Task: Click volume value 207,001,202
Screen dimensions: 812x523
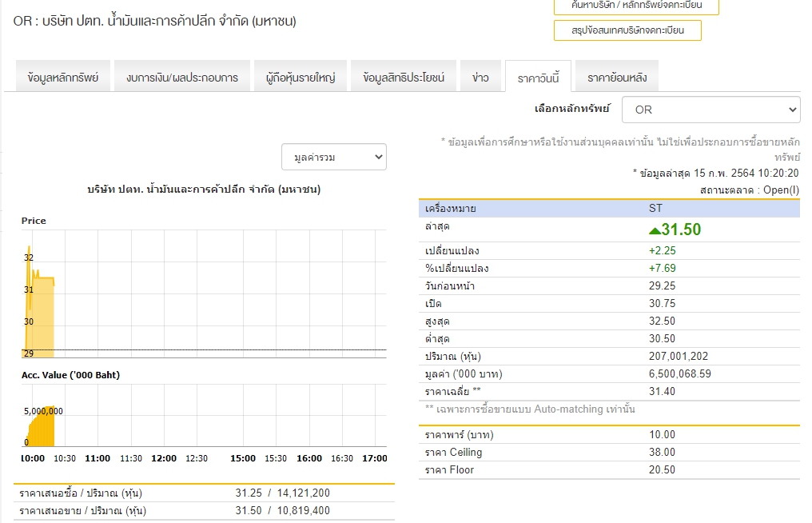Action: (679, 356)
